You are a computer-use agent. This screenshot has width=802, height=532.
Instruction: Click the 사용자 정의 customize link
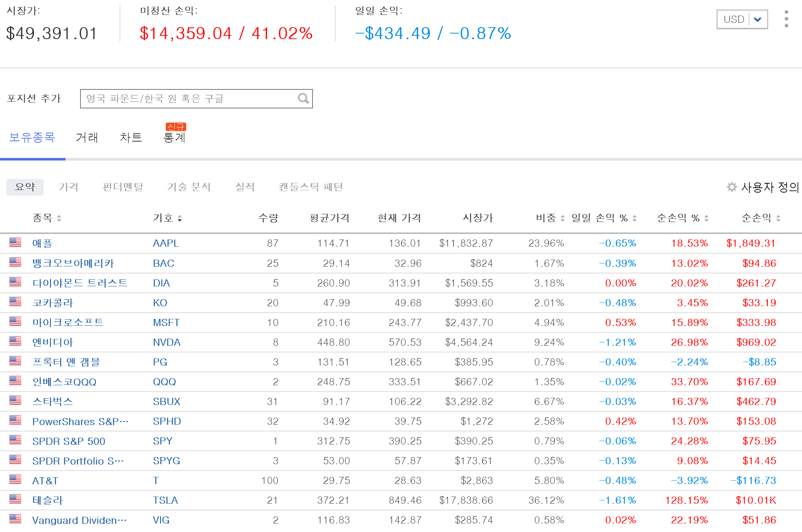coord(770,187)
